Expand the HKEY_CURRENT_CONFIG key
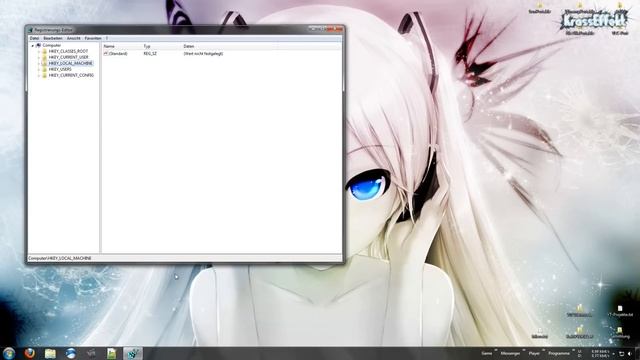 click(39, 76)
